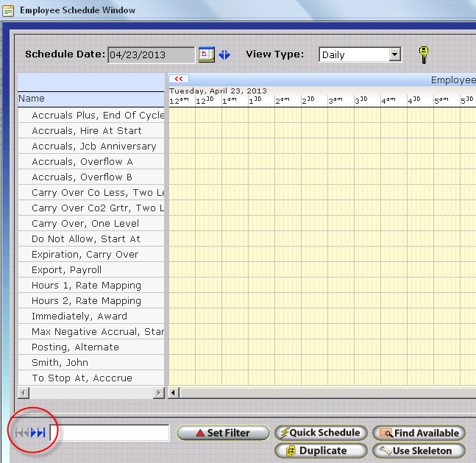Click the filter text box
Image resolution: width=476 pixels, height=463 pixels.
coord(110,433)
